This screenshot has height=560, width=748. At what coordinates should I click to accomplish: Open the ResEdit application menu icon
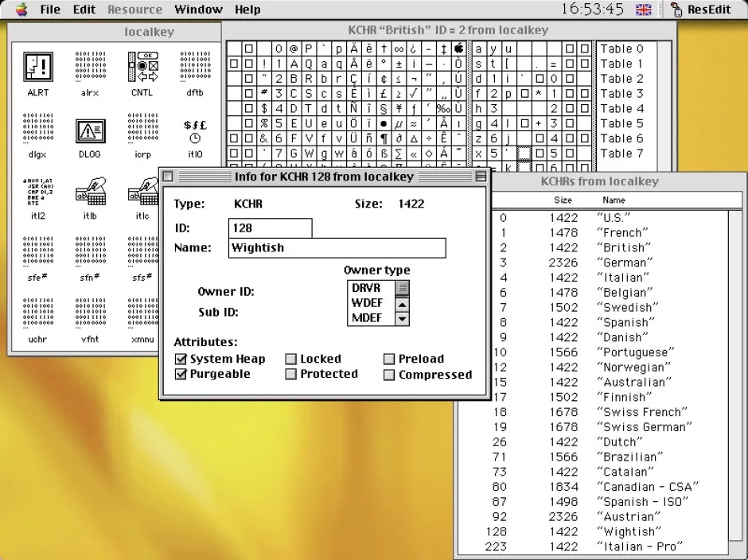(x=676, y=10)
